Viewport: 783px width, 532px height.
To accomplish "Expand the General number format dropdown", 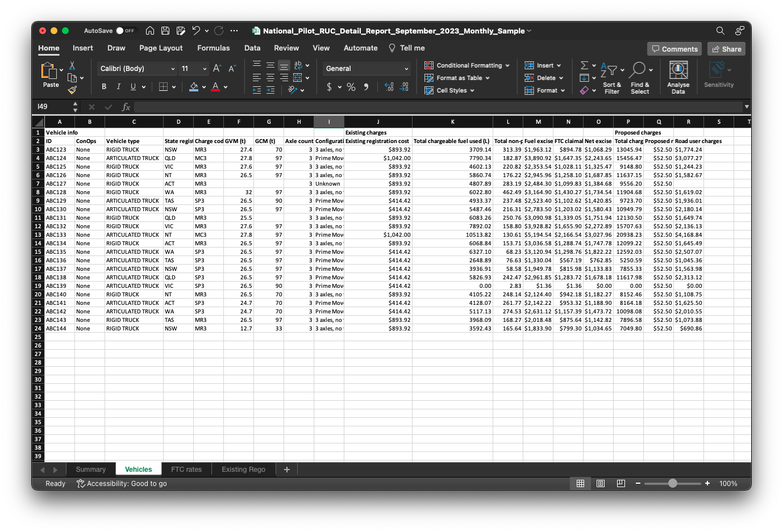I will point(406,69).
